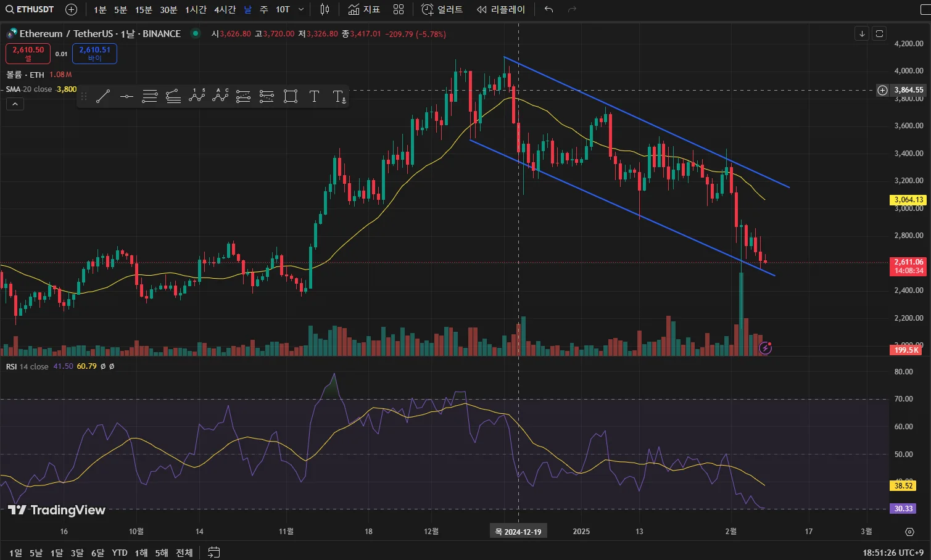
Task: Click the Ethereum / TetherUS chart title
Action: (100, 33)
